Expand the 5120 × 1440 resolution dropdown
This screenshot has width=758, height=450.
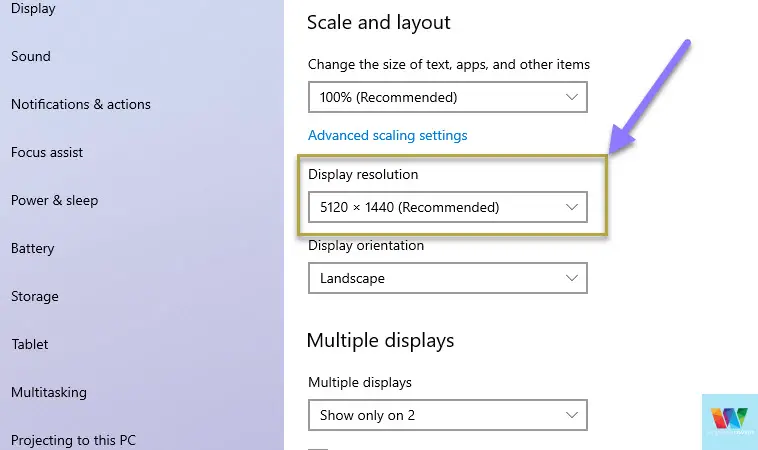point(448,207)
